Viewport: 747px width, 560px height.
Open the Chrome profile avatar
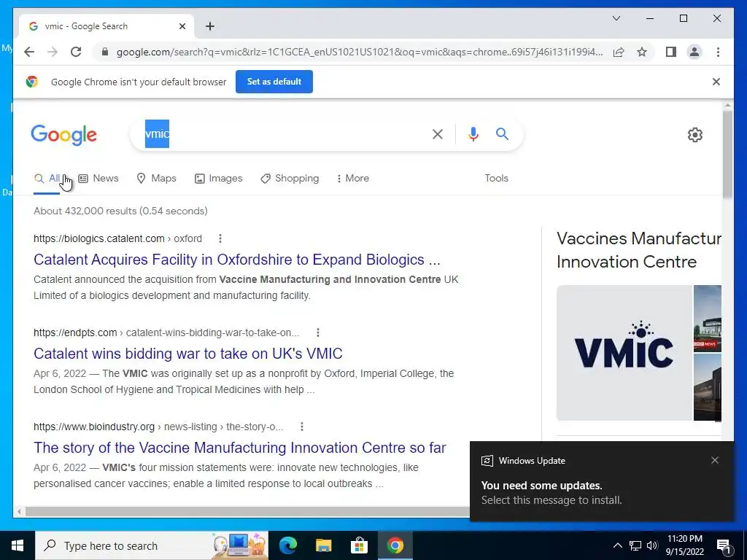click(694, 52)
